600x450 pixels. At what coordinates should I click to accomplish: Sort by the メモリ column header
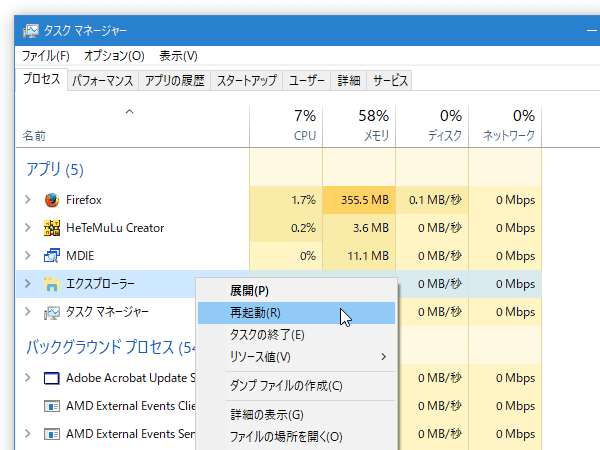376,135
